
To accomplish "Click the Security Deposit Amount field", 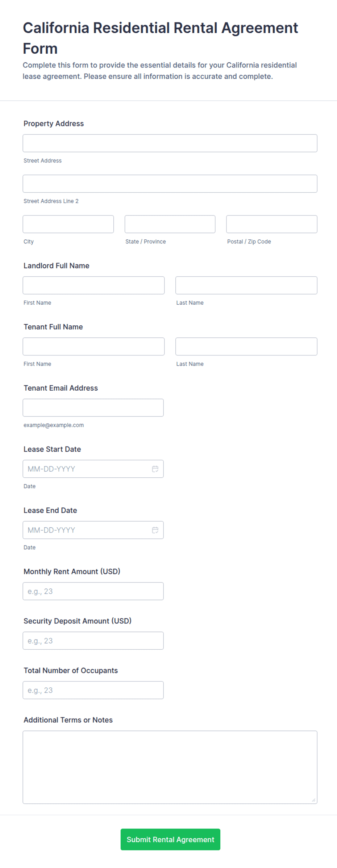I will (x=93, y=641).
